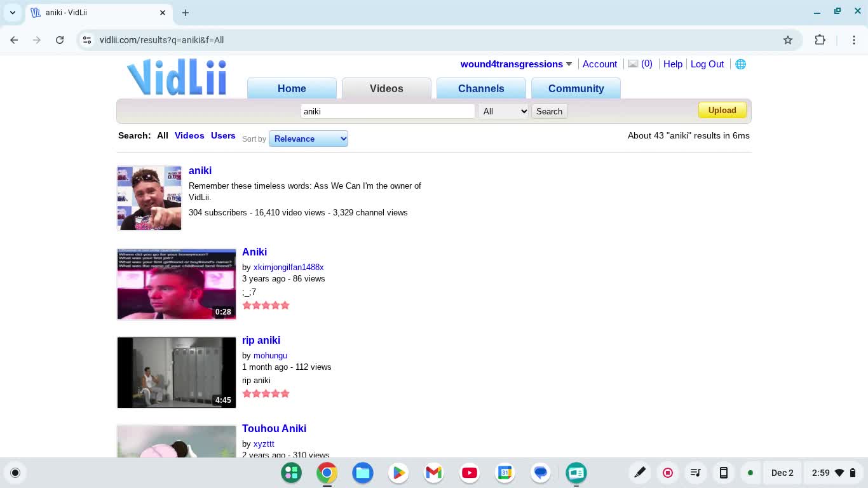
Task: Click the Search button
Action: pos(549,111)
